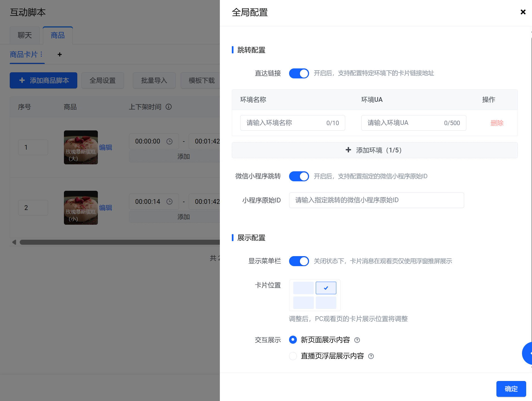Click help icon beside 直播页浮层展示内容
The width and height of the screenshot is (532, 401).
pyautogui.click(x=371, y=356)
